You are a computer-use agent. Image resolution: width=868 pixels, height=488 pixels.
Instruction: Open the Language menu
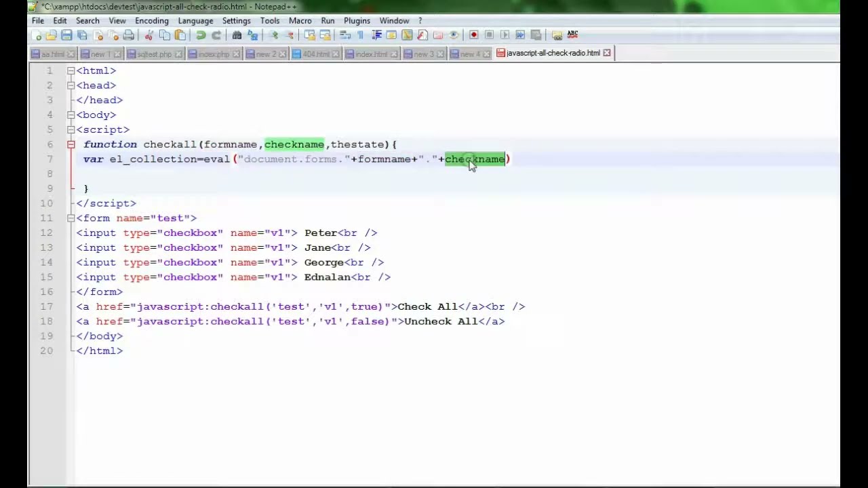tap(195, 21)
